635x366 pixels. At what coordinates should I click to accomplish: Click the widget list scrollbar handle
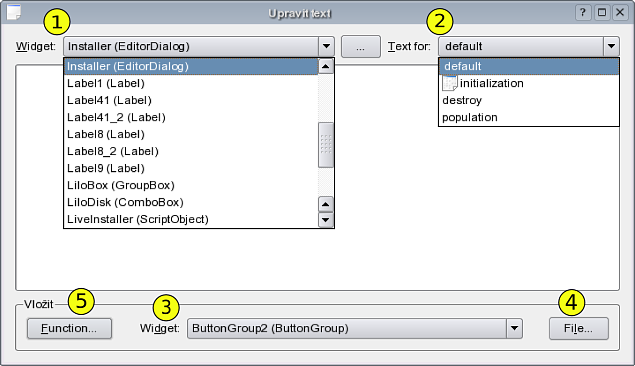pos(326,145)
